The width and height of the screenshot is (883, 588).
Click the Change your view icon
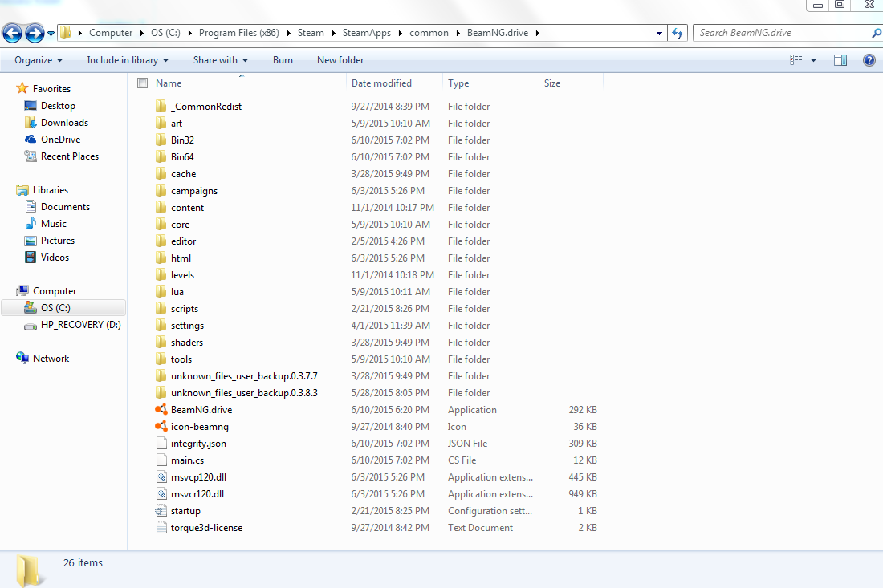tap(796, 60)
